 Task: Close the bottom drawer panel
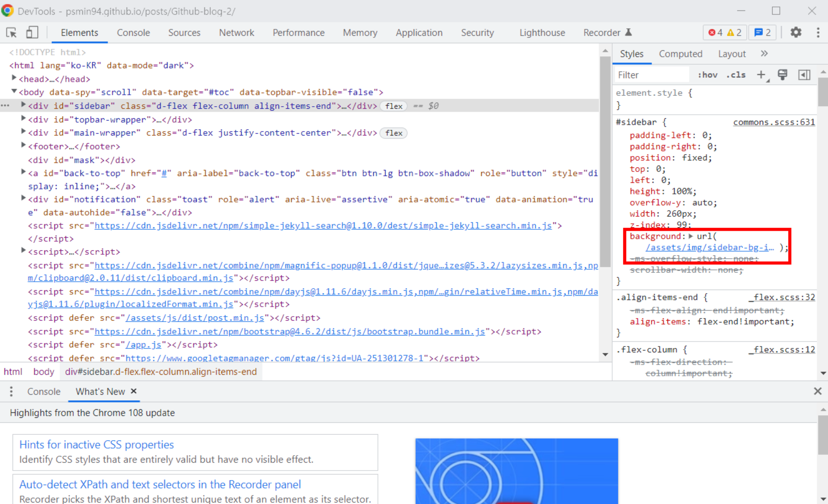pyautogui.click(x=818, y=391)
